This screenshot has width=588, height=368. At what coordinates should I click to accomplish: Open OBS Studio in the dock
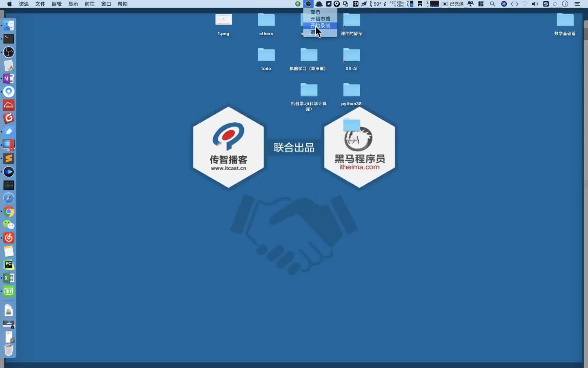[9, 52]
